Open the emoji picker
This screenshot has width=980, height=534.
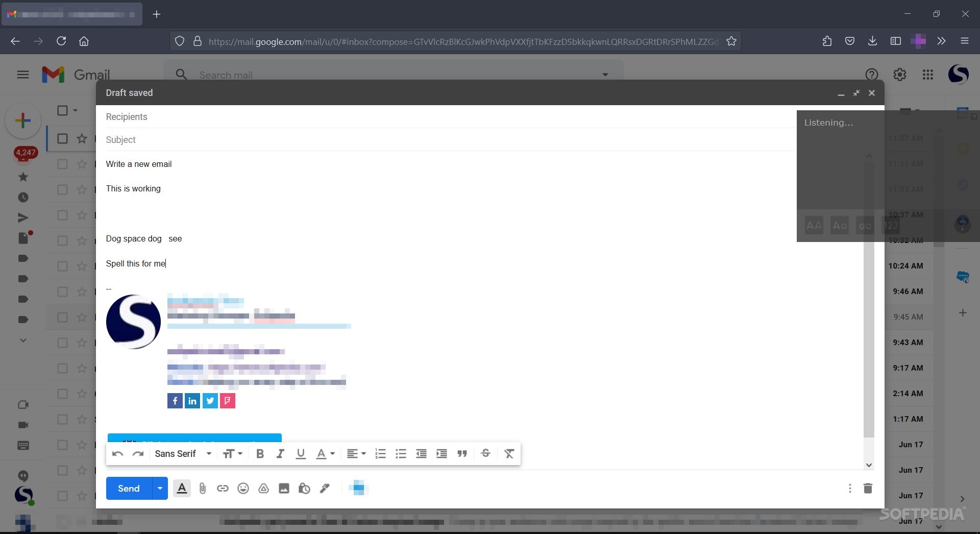click(243, 489)
